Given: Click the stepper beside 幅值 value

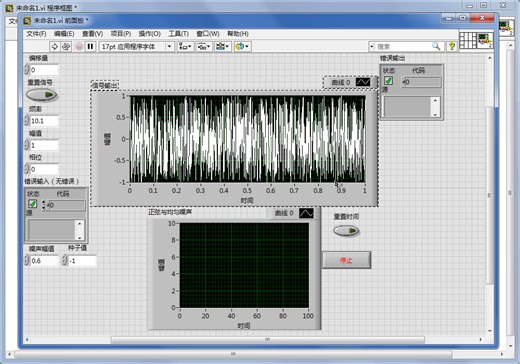Looking at the screenshot, I should tap(27, 145).
